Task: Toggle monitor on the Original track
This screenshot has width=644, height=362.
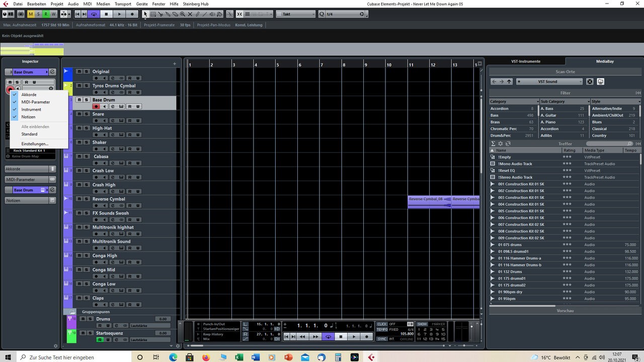Action: pyautogui.click(x=105, y=78)
